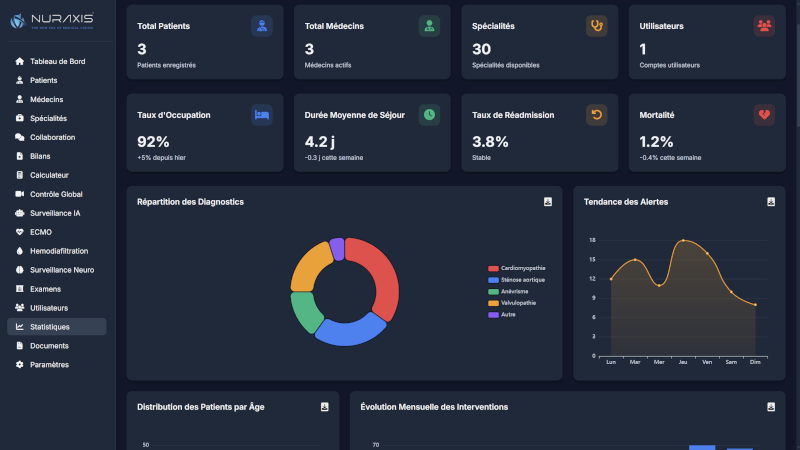Click the Durée Moyenne clock icon

[429, 115]
